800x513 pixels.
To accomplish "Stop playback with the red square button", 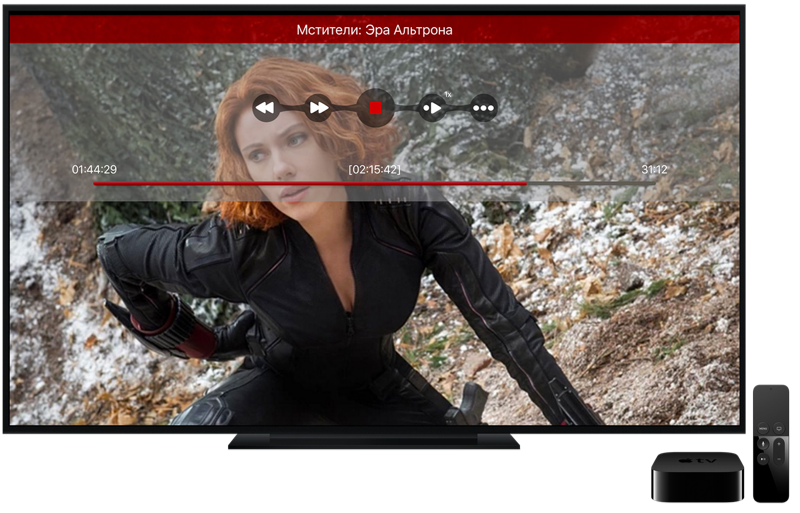I will 375,107.
